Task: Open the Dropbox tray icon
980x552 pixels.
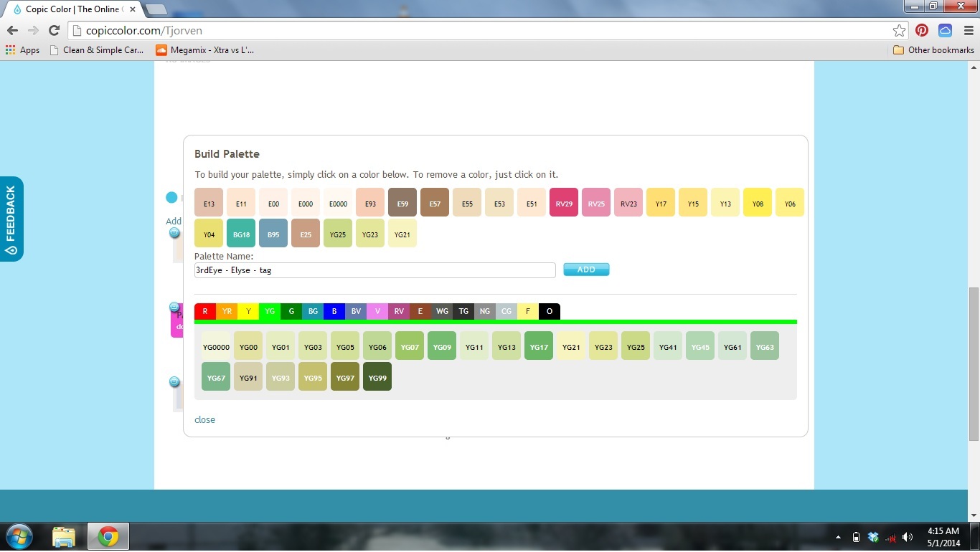Action: tap(873, 537)
